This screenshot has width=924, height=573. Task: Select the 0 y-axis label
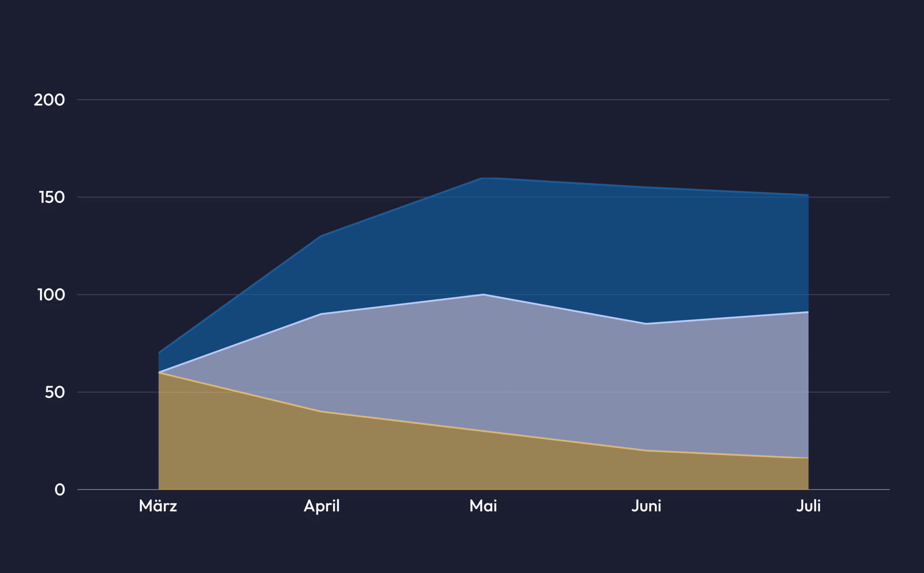(x=60, y=490)
